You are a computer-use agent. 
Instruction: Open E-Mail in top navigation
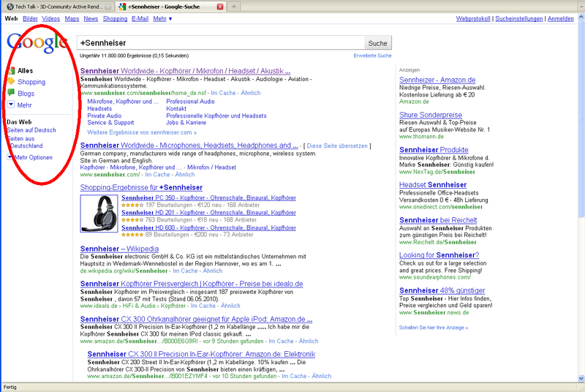tap(140, 18)
